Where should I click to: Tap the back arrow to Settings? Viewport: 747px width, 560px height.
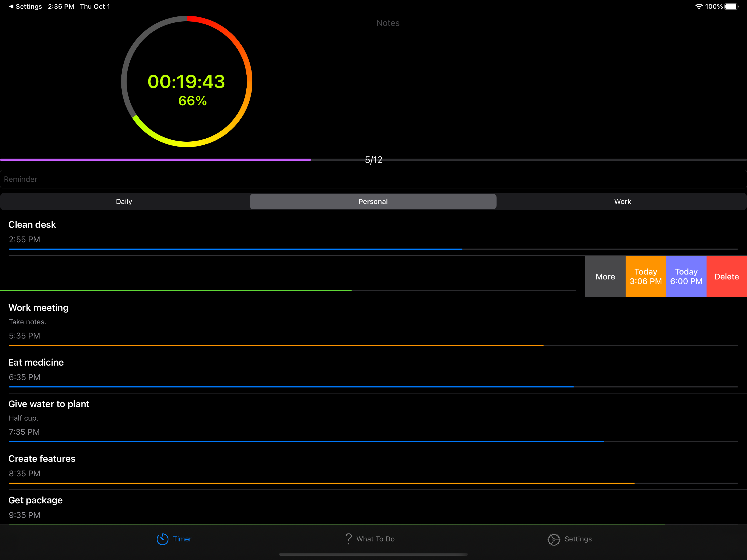pyautogui.click(x=11, y=6)
